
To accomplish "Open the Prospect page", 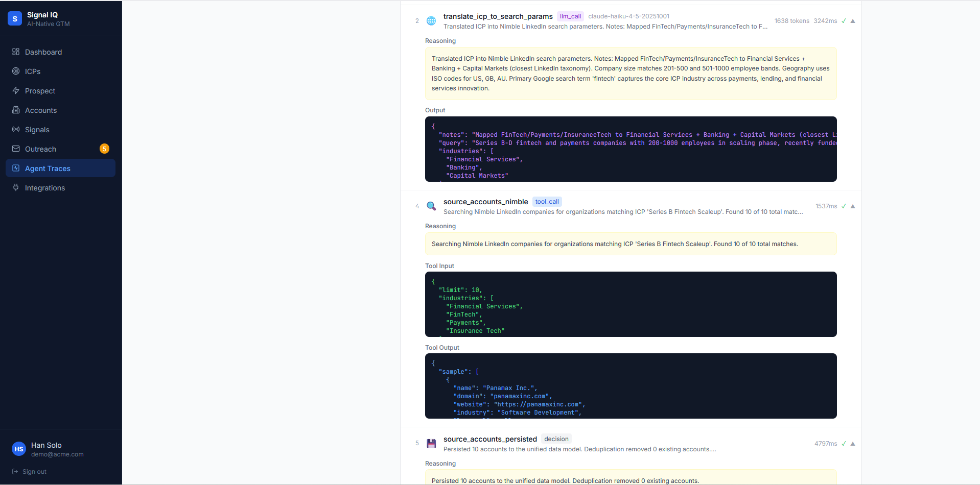I will click(60, 90).
